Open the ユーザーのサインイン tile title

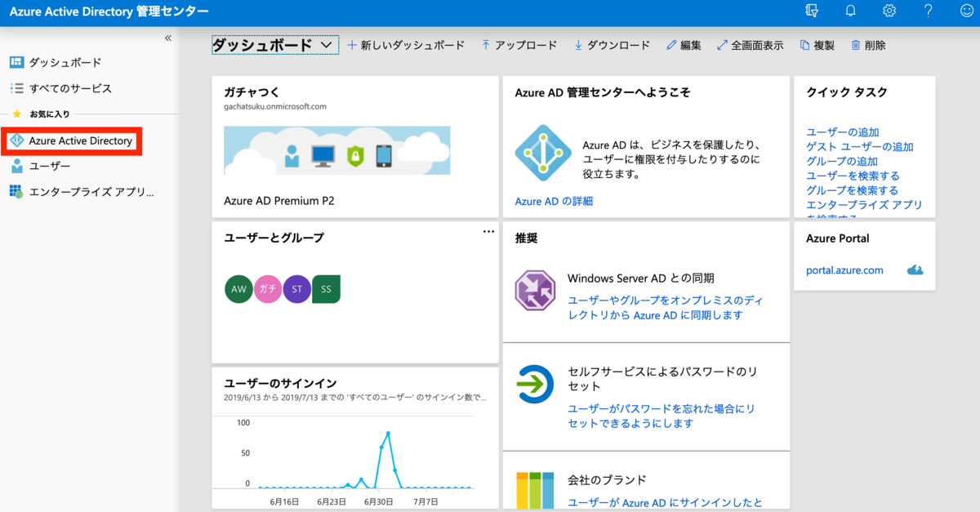tap(280, 383)
